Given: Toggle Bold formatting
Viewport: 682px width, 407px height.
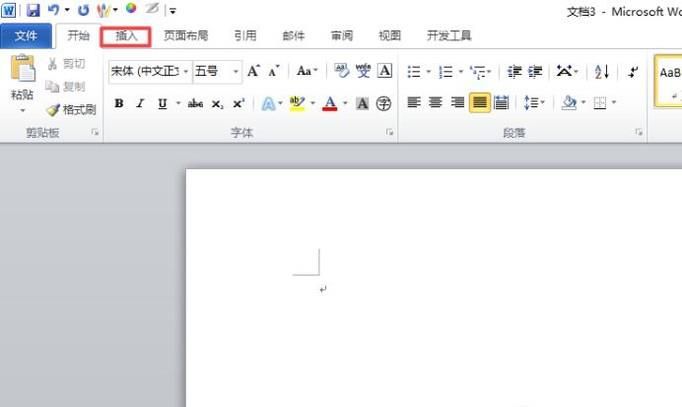Looking at the screenshot, I should pyautogui.click(x=119, y=103).
